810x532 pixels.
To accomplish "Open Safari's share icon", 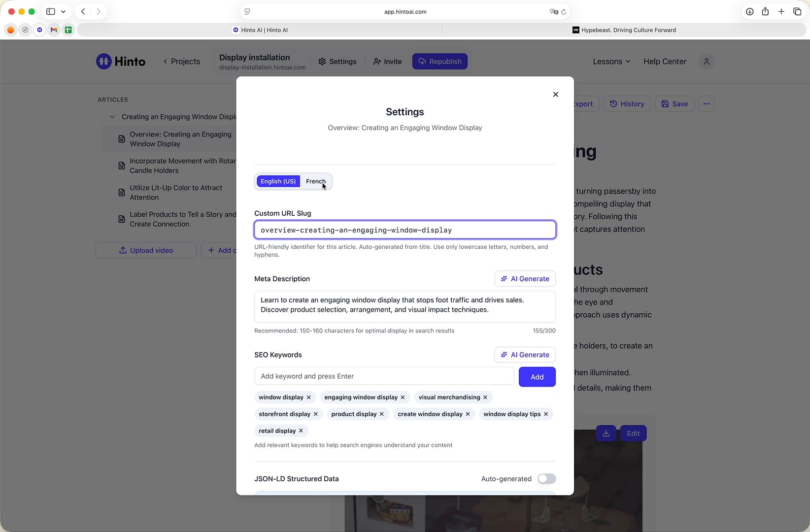I will (765, 11).
